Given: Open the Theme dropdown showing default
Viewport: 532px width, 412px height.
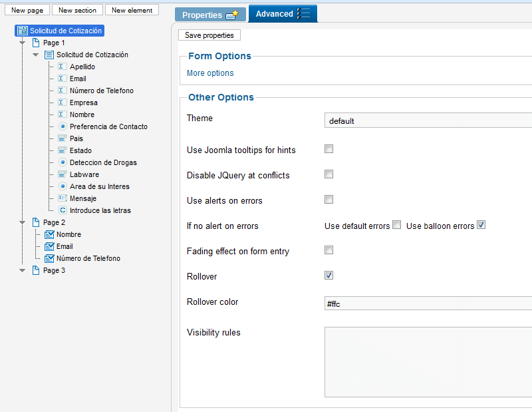Looking at the screenshot, I should click(x=428, y=120).
